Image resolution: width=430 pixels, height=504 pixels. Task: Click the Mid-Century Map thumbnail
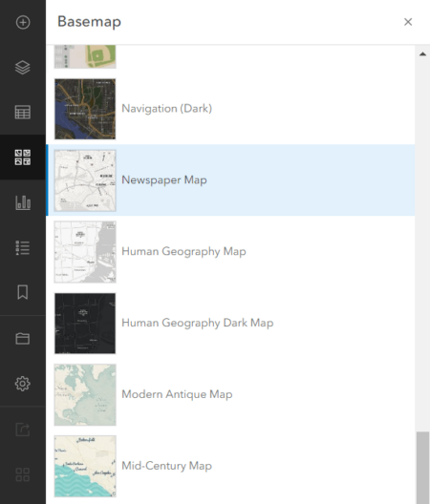[x=85, y=466]
